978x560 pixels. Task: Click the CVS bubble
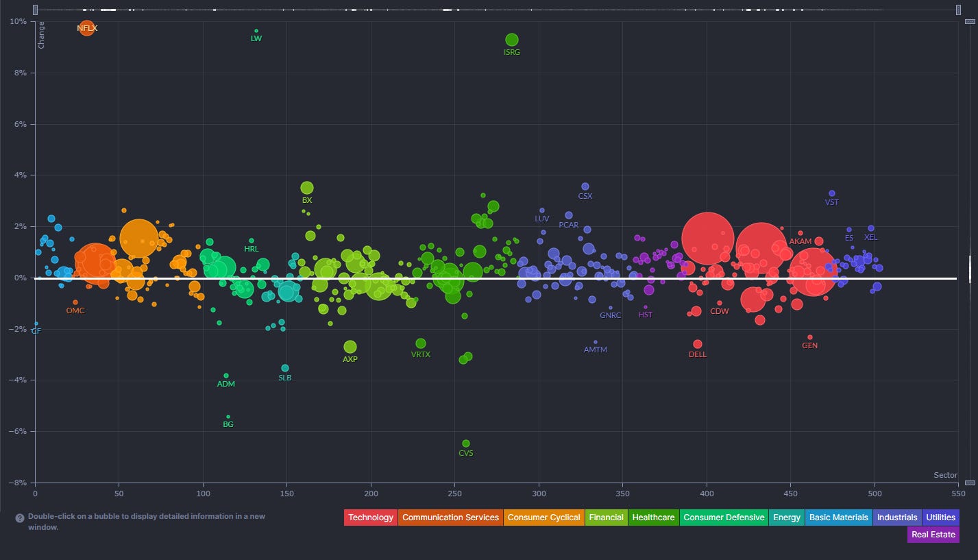tap(466, 443)
